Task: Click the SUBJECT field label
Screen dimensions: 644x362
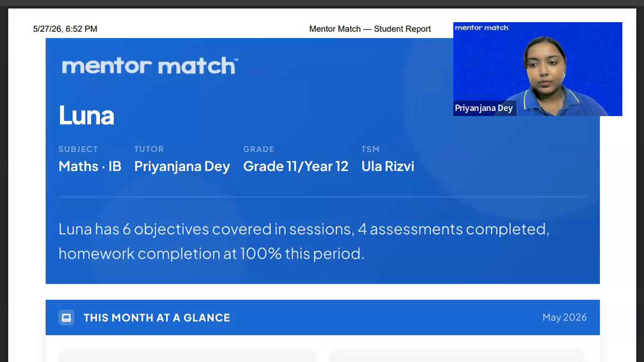Action: pyautogui.click(x=78, y=149)
